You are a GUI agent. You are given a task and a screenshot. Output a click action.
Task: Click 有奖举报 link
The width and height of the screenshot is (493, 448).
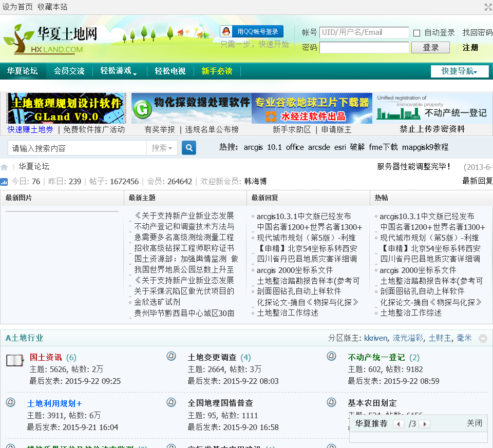[160, 129]
